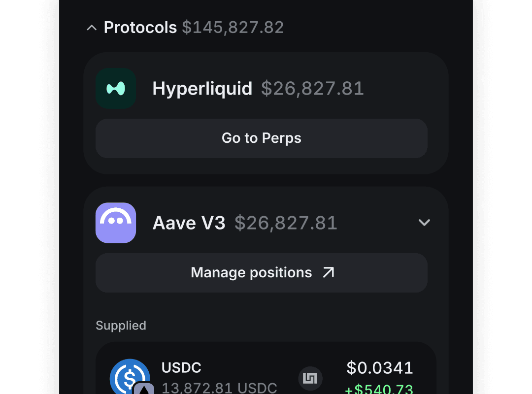
Task: Select the 13,872.81 USDC balance text
Action: (219, 389)
